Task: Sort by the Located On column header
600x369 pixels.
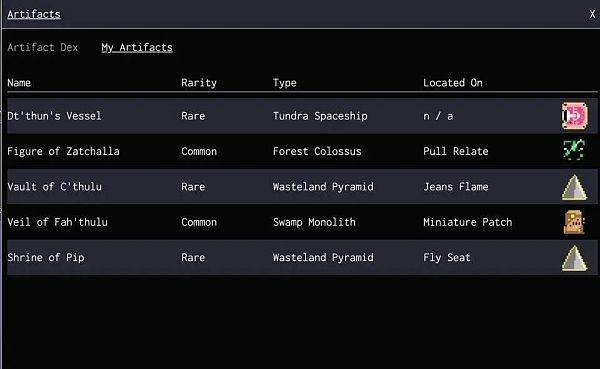Action: coord(453,83)
